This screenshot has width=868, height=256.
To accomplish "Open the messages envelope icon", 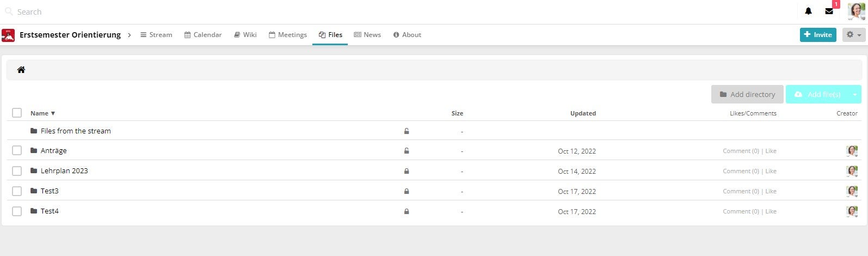I will pos(829,11).
